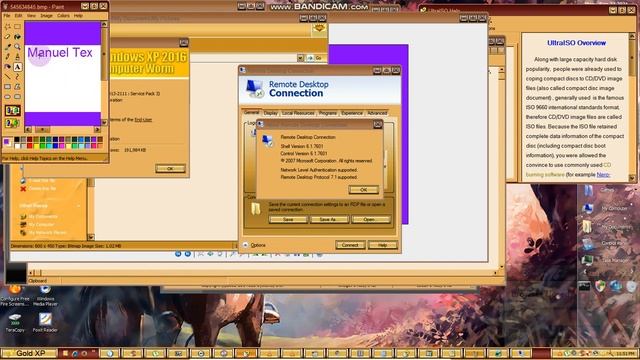This screenshot has height=360, width=640.
Task: Click the Help button in Remote Desktop
Action: (382, 245)
